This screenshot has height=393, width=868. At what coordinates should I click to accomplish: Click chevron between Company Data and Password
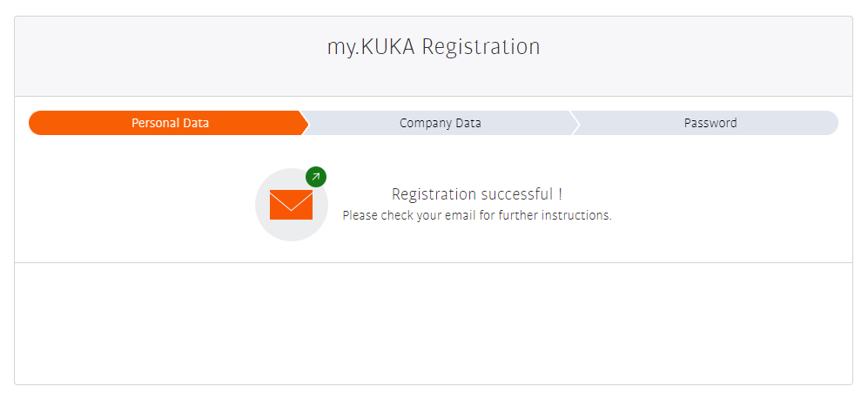[575, 123]
